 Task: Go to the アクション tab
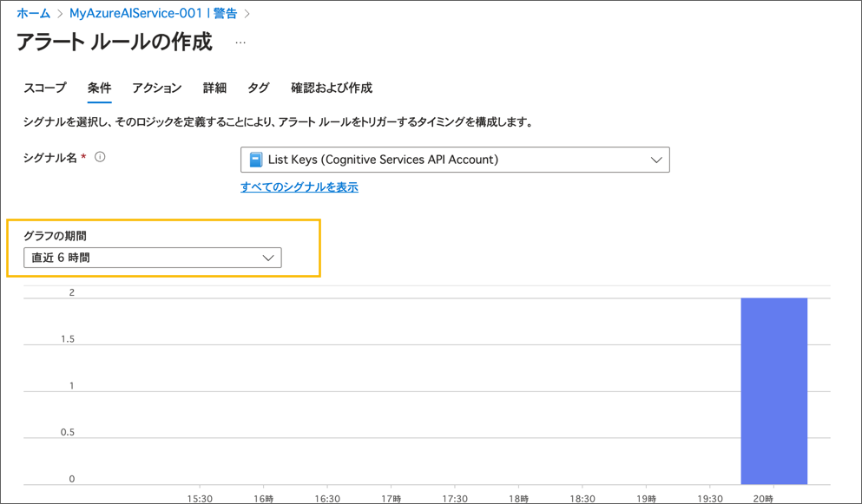tap(156, 88)
